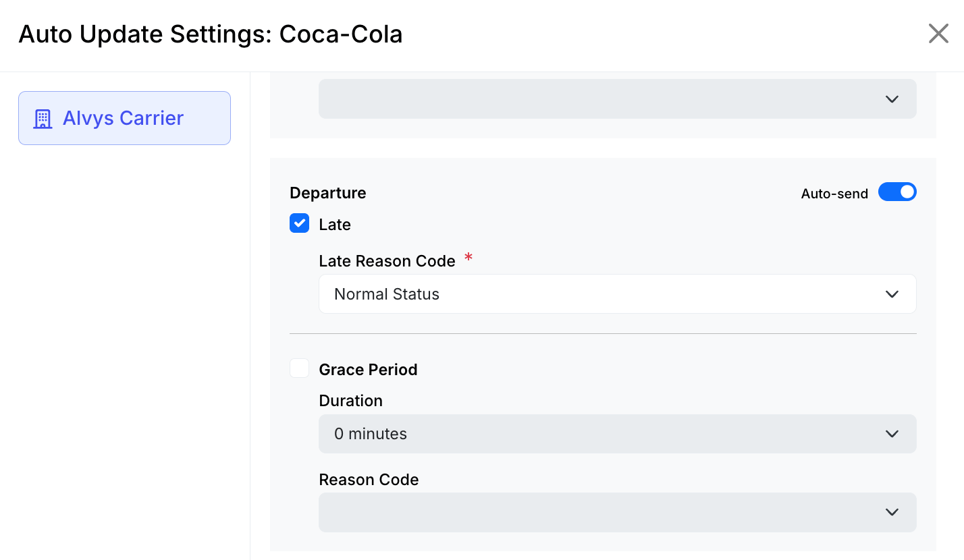Click the Late Reason Code label
The image size is (964, 560).
pyautogui.click(x=387, y=261)
